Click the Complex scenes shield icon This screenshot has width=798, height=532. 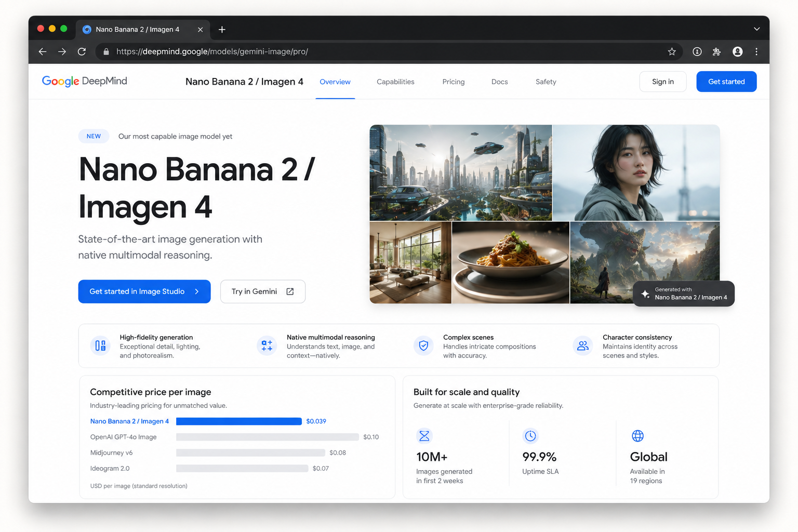point(423,345)
